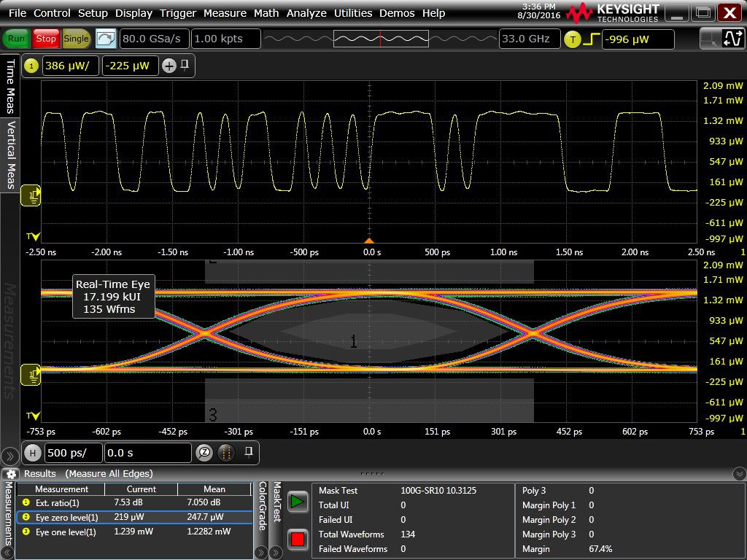The height and width of the screenshot is (560, 747).
Task: Toggle channel 1 yellow circle button
Action: [x=31, y=66]
